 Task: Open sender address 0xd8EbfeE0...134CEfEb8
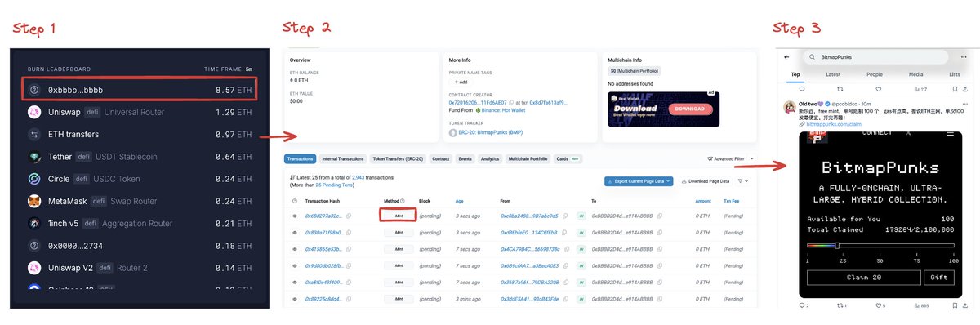click(529, 233)
